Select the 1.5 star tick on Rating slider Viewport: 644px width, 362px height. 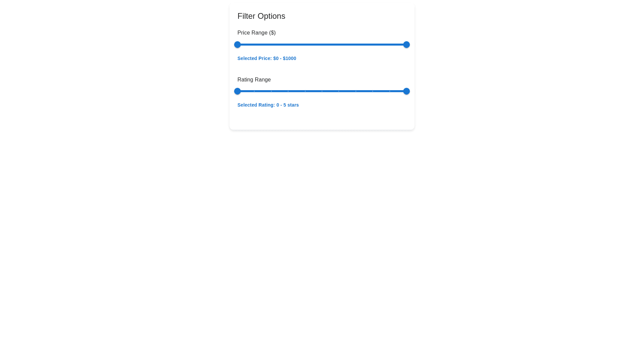[288, 91]
